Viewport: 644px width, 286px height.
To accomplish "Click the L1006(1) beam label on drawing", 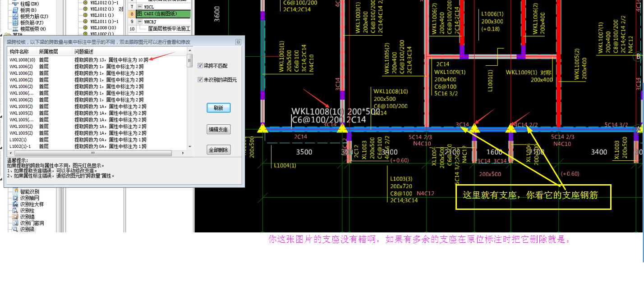I will pyautogui.click(x=492, y=14).
